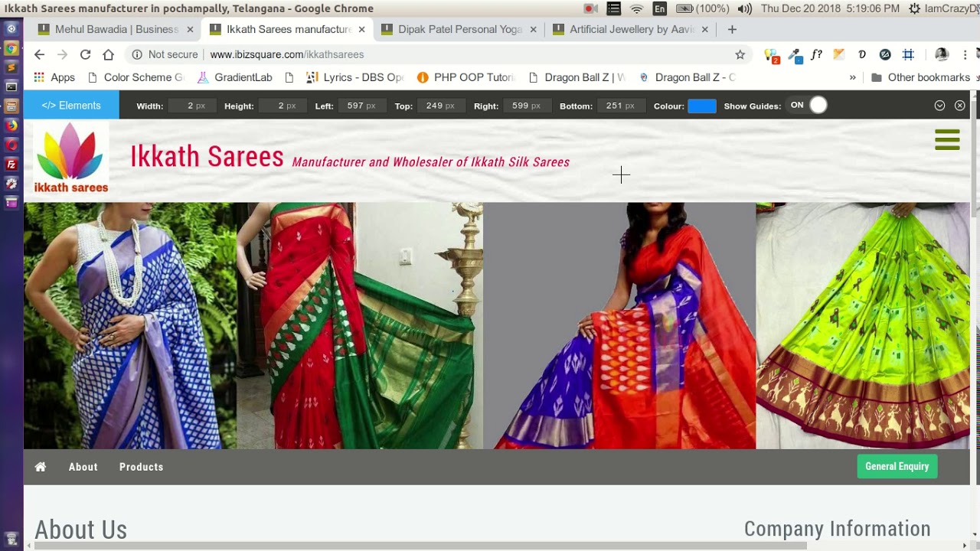
Task: Open the Files manager in the dock
Action: [x=11, y=106]
